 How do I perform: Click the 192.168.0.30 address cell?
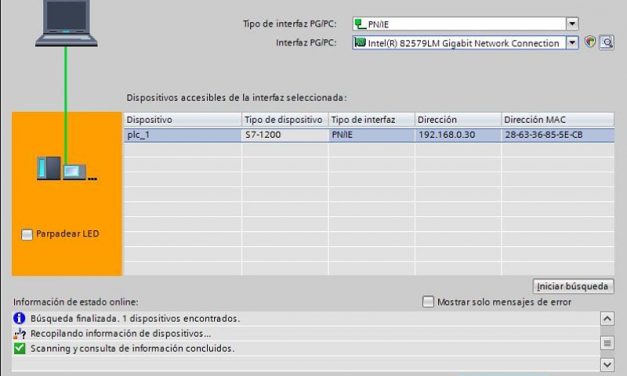[x=458, y=135]
